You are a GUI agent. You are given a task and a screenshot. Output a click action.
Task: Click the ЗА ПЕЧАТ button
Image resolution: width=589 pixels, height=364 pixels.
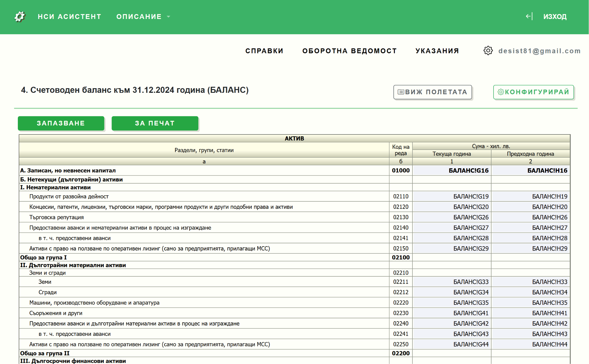point(155,123)
